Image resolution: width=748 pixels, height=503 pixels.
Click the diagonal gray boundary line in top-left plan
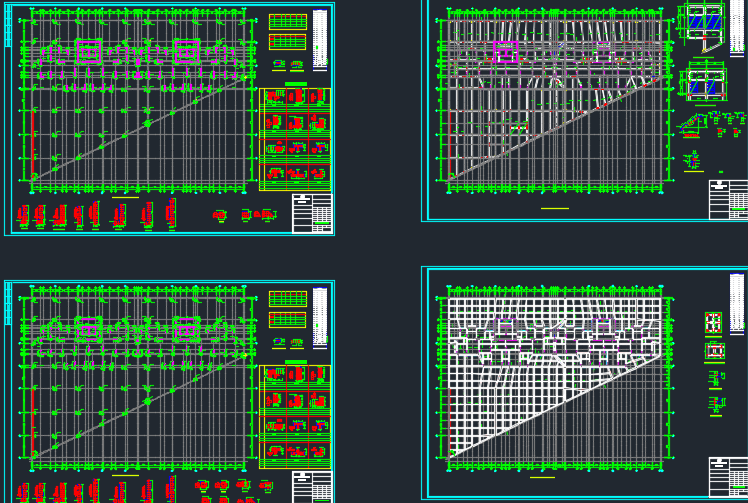click(138, 128)
